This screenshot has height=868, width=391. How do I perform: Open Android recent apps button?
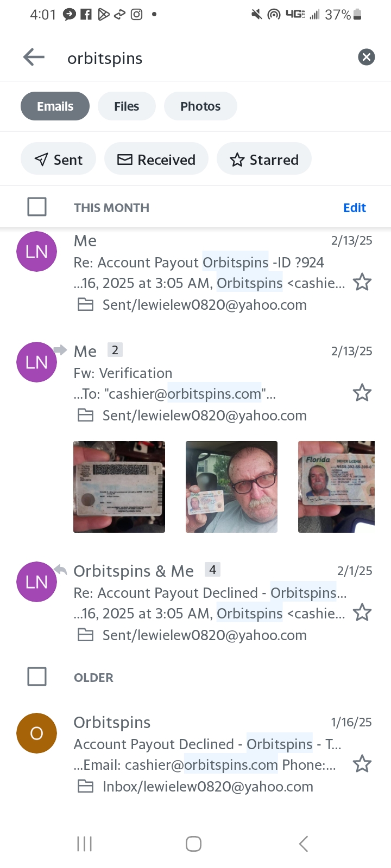pyautogui.click(x=85, y=844)
